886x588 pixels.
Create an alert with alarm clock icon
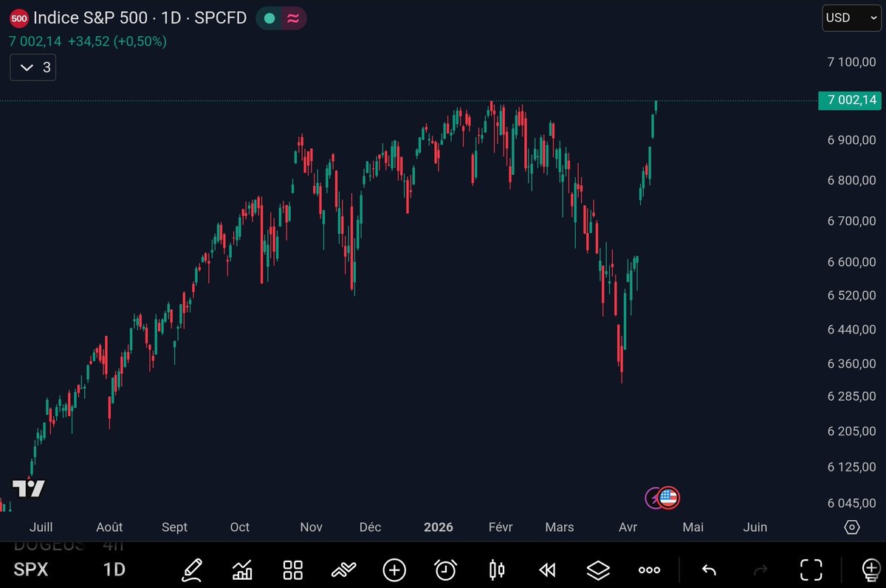pos(445,570)
